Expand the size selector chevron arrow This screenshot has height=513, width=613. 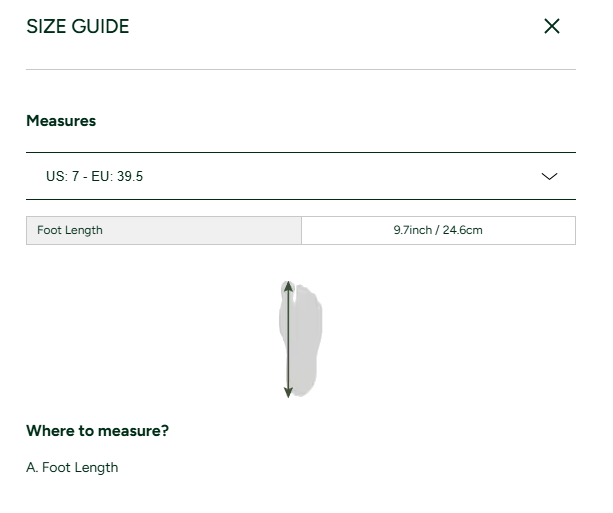click(549, 176)
